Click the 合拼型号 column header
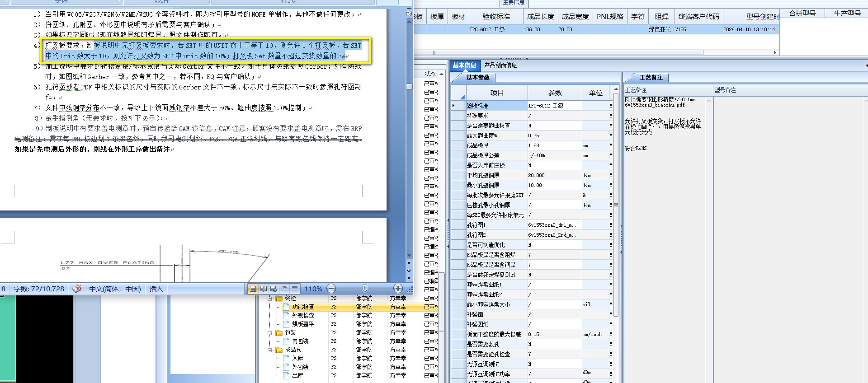This screenshot has width=868, height=383. click(802, 14)
